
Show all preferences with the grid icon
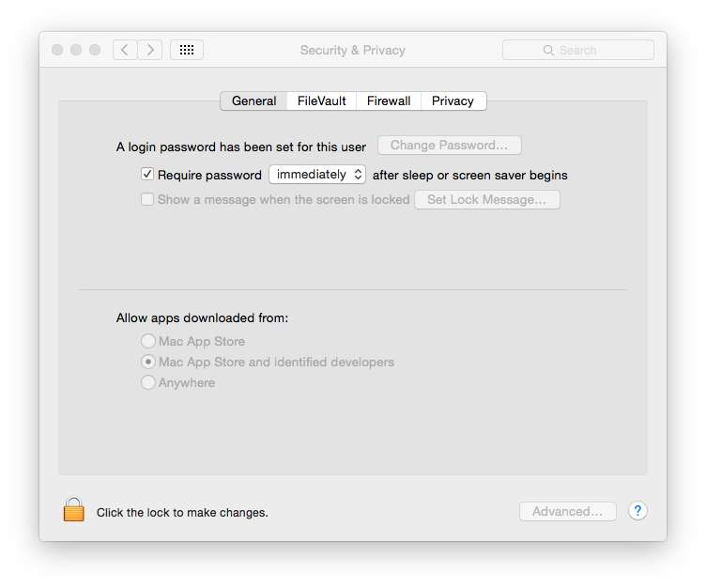click(187, 50)
